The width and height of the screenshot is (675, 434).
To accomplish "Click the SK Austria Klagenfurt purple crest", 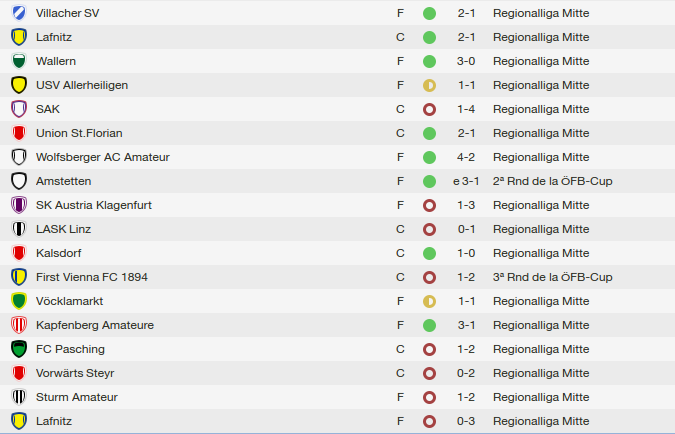I will 19,205.
